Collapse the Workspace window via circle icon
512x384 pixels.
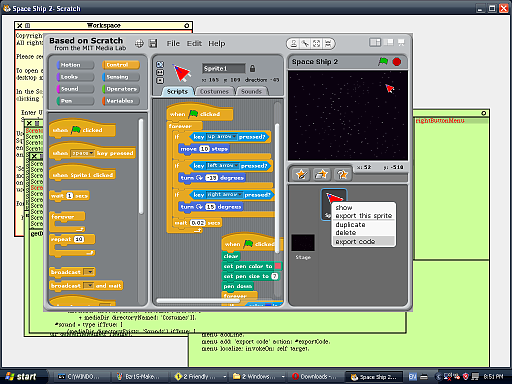pyautogui.click(x=187, y=25)
